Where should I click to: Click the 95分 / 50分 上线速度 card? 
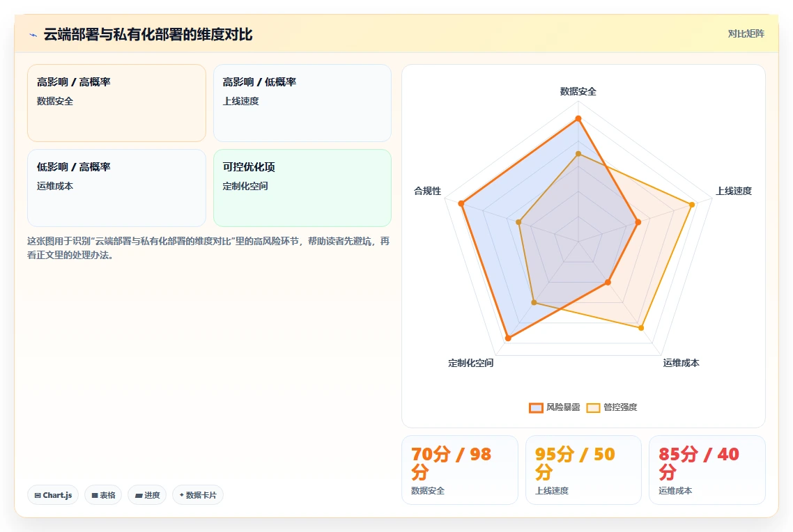tap(584, 470)
